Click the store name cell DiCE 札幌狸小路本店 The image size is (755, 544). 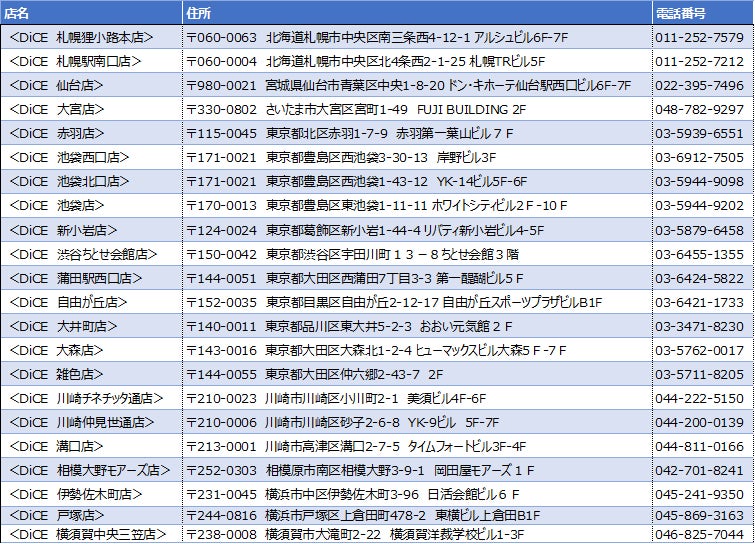click(91, 37)
